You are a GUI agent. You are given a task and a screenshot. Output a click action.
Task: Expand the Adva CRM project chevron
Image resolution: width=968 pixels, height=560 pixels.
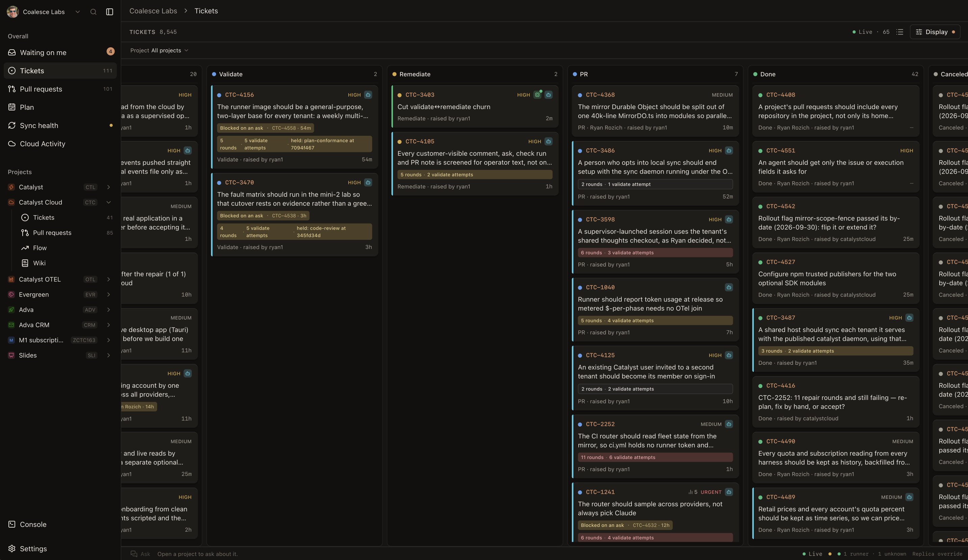coord(109,325)
